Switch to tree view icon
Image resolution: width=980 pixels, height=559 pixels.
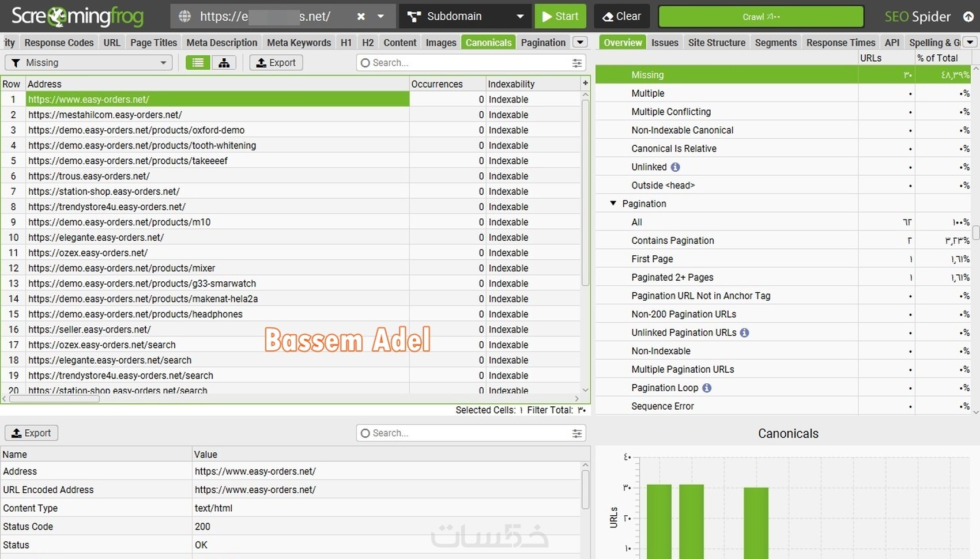(x=224, y=62)
